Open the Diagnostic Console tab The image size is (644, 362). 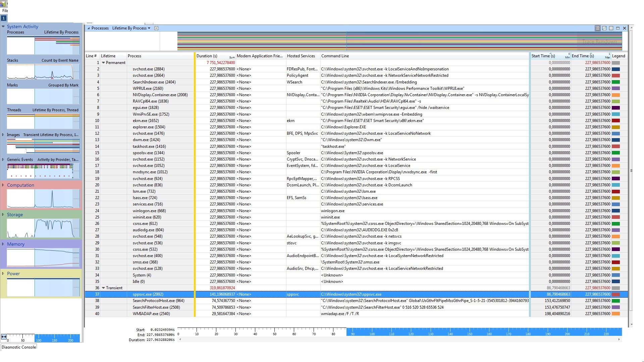click(x=19, y=347)
